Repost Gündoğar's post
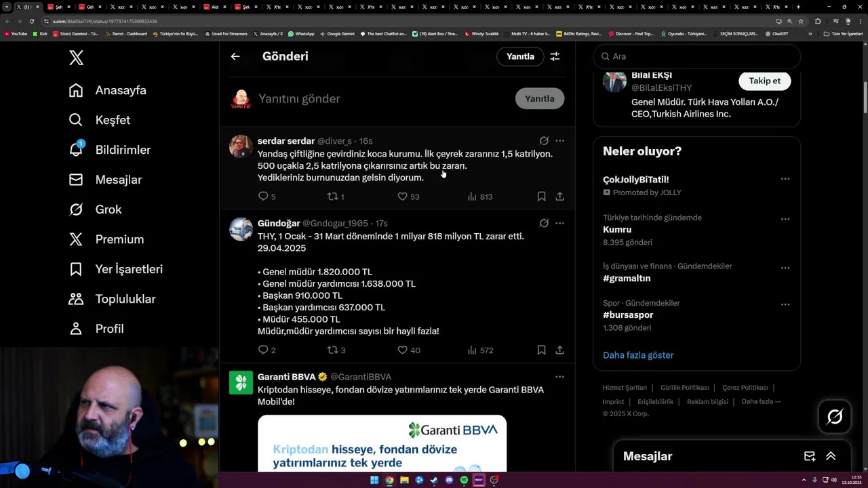This screenshot has height=488, width=868. (336, 350)
